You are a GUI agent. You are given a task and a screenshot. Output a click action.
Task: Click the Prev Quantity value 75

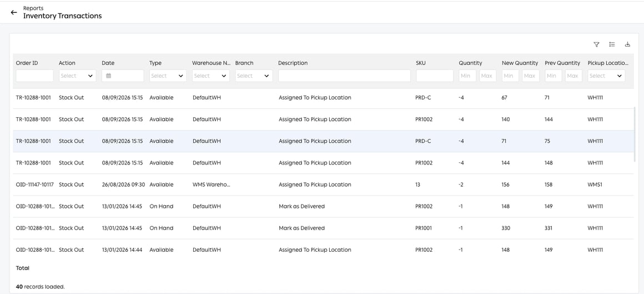tap(547, 141)
